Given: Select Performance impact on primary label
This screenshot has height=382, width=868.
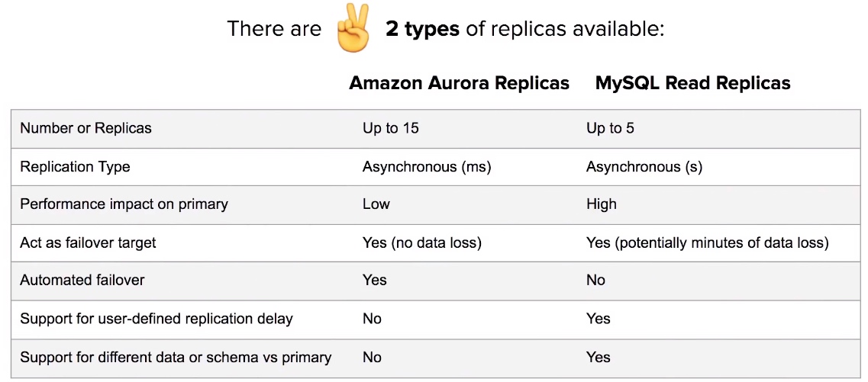Looking at the screenshot, I should click(124, 204).
